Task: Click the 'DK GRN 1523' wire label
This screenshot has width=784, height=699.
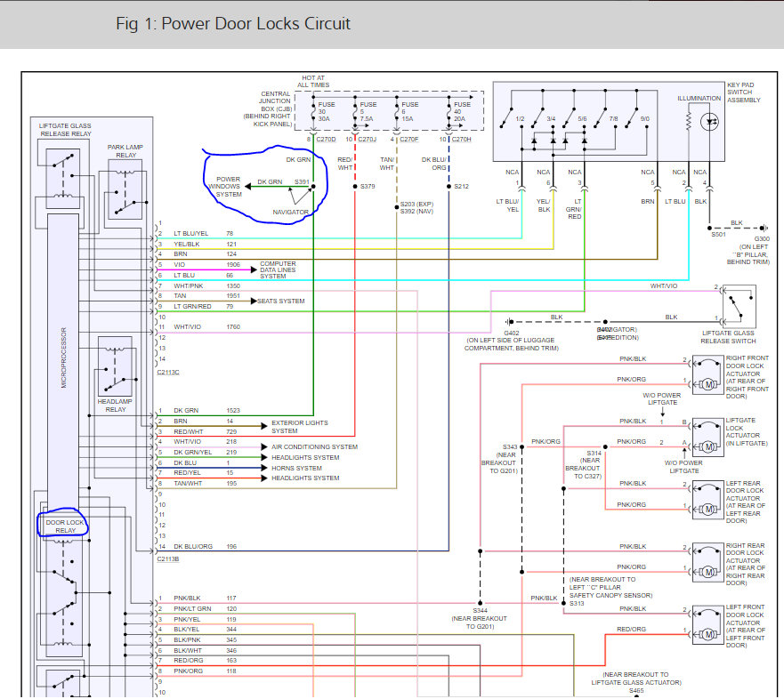Action: coord(206,410)
